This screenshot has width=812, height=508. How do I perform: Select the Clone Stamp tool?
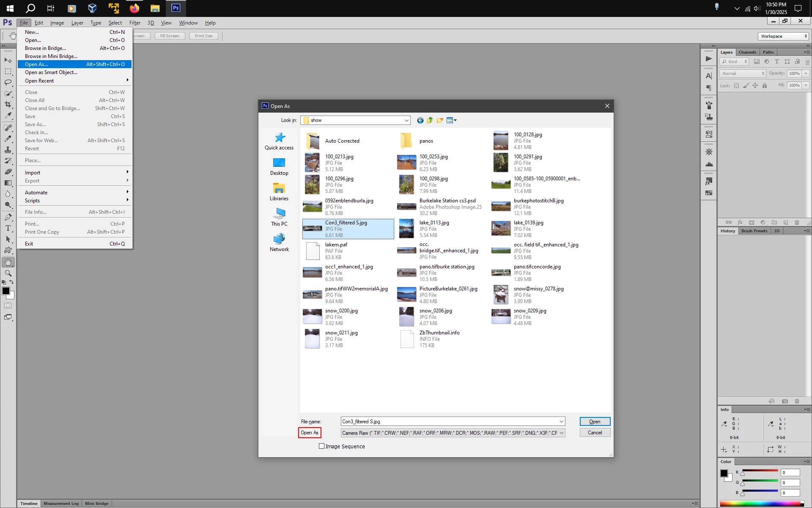[8, 150]
